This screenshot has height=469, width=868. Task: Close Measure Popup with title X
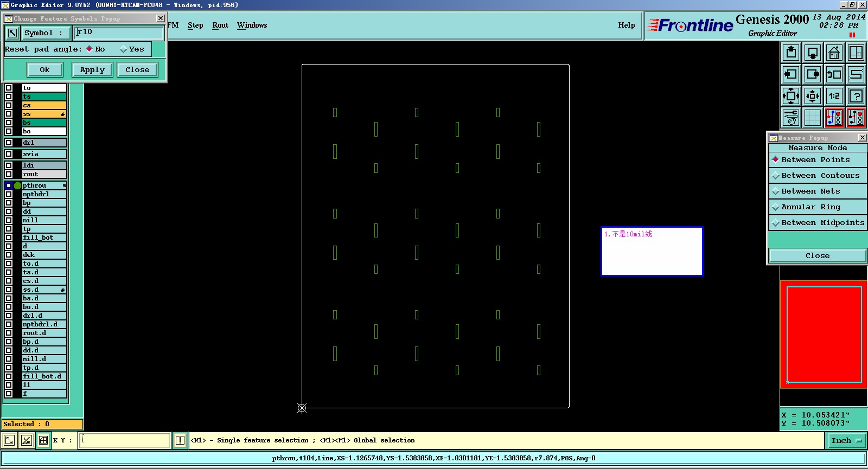click(x=862, y=138)
